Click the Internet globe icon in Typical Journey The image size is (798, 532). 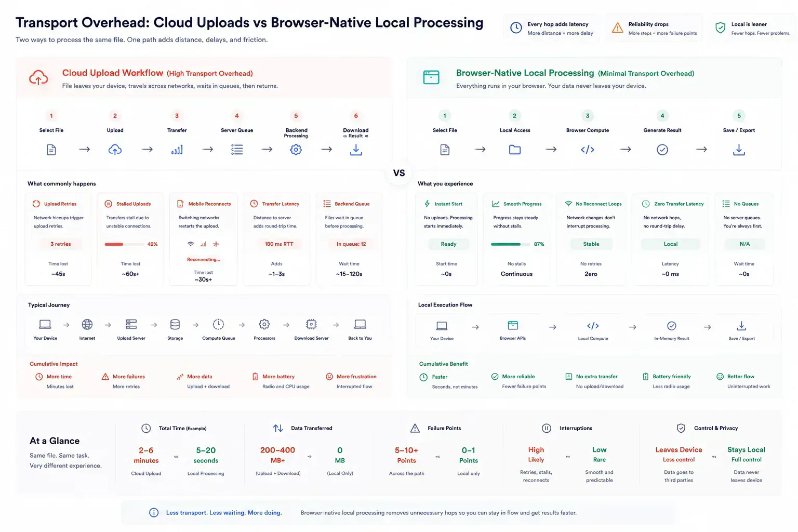87,324
